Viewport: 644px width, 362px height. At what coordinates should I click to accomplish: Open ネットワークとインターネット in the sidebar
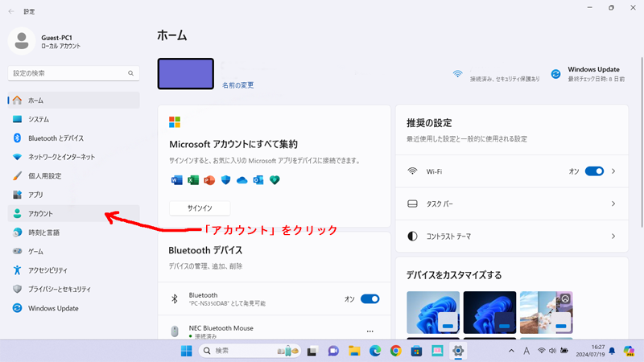(61, 157)
